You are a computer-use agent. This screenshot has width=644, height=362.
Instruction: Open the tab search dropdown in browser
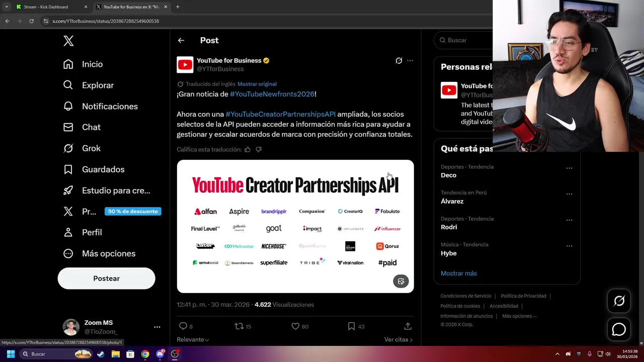pyautogui.click(x=6, y=7)
